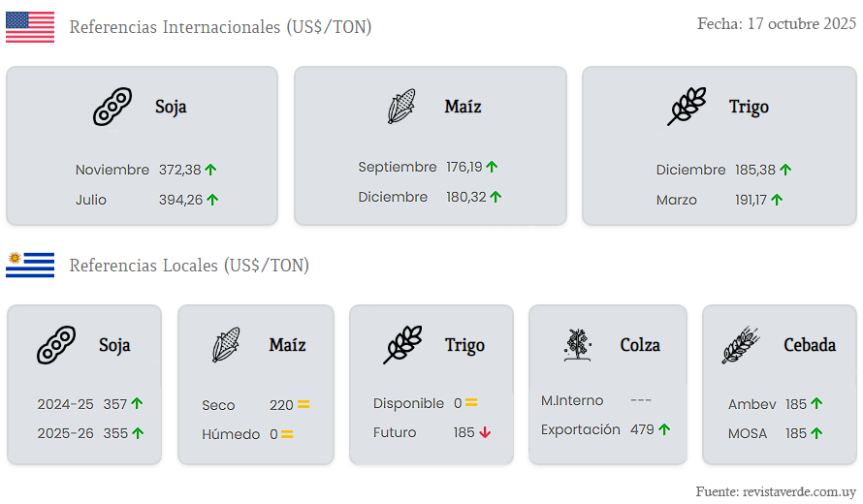Click the yellow equals sign beside Seco 220
863x504 pixels.
coord(304,405)
